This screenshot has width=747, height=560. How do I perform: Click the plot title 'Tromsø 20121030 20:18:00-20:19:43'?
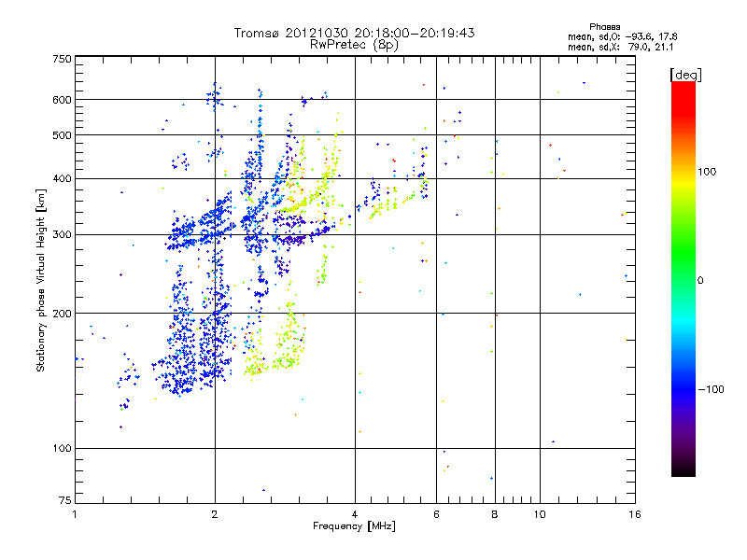(354, 33)
